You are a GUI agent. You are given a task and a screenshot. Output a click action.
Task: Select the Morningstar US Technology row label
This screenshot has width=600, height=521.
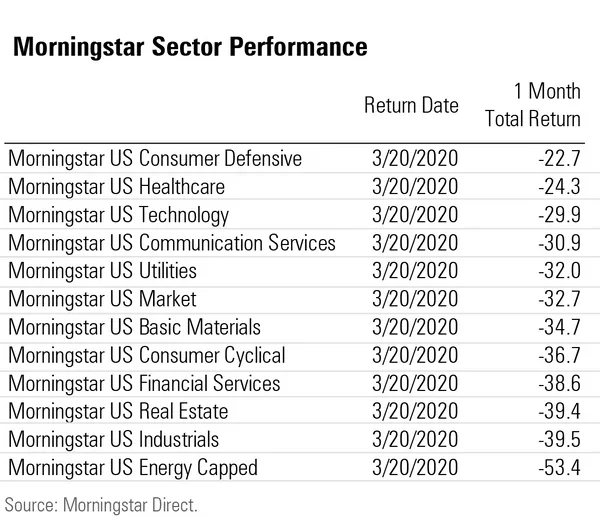[x=118, y=215]
